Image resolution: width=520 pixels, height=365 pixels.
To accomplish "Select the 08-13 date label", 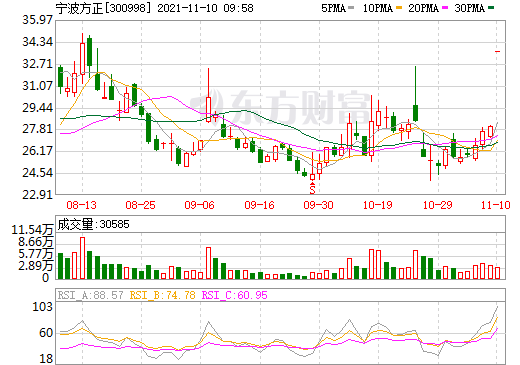I will coord(82,205).
